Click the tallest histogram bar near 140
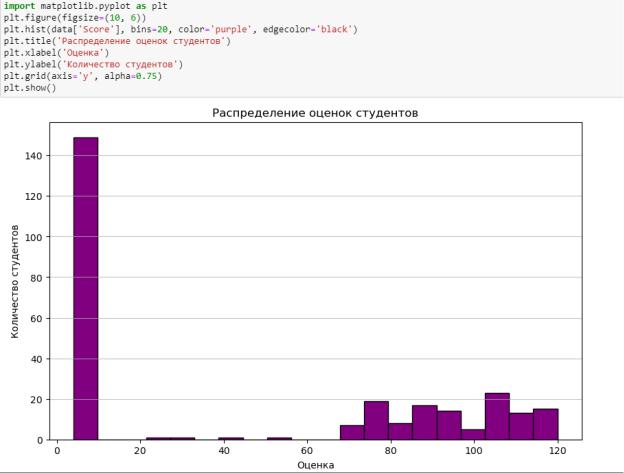 [86, 288]
